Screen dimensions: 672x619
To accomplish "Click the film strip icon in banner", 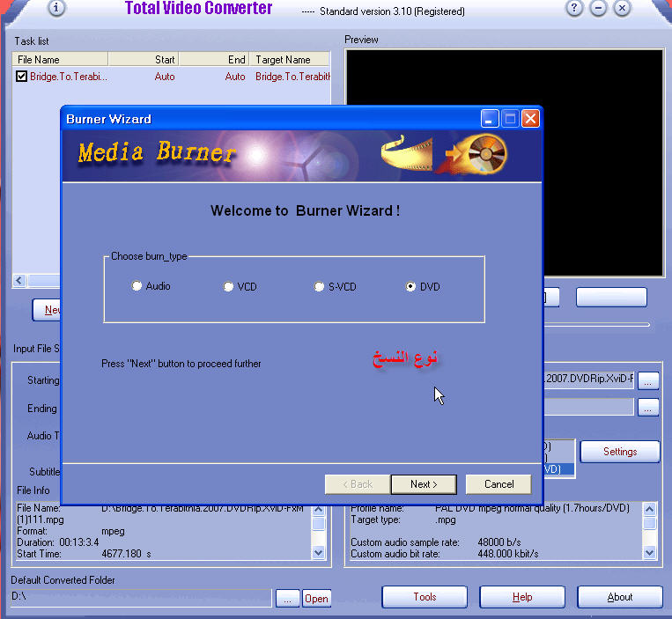I will click(x=406, y=153).
